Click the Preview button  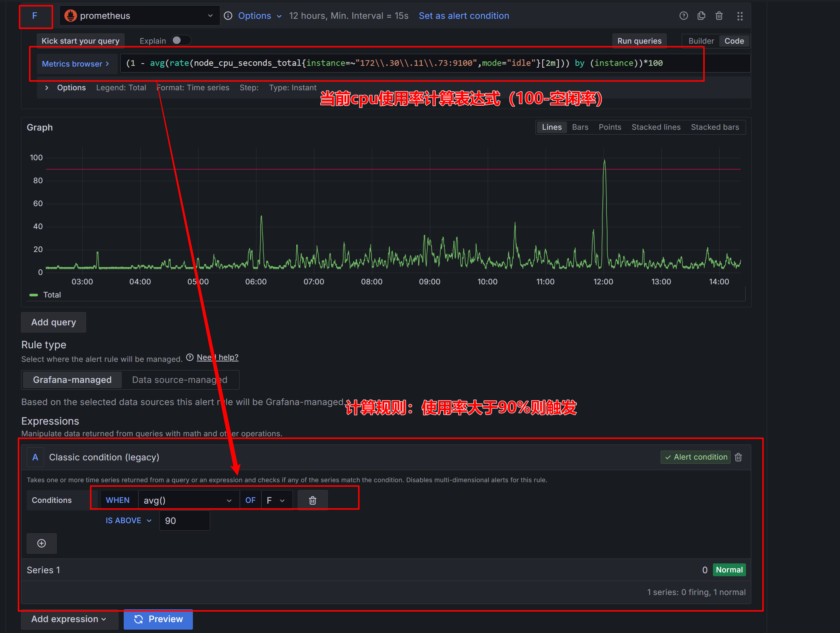tap(158, 619)
